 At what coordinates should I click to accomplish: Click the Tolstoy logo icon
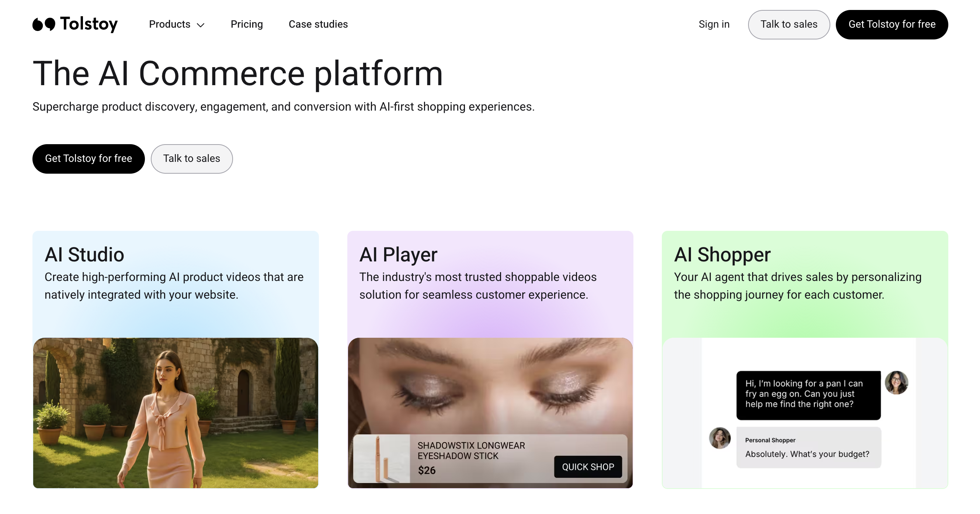point(44,24)
